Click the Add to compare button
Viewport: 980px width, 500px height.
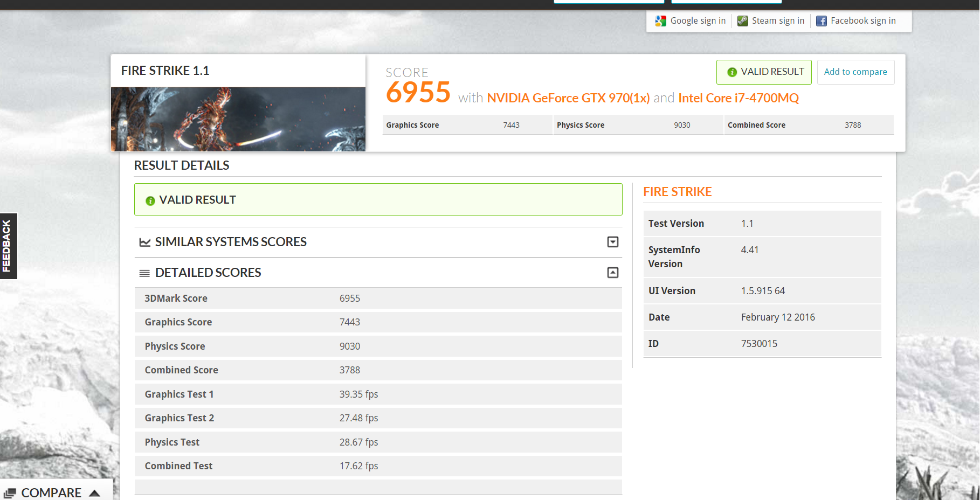tap(855, 72)
